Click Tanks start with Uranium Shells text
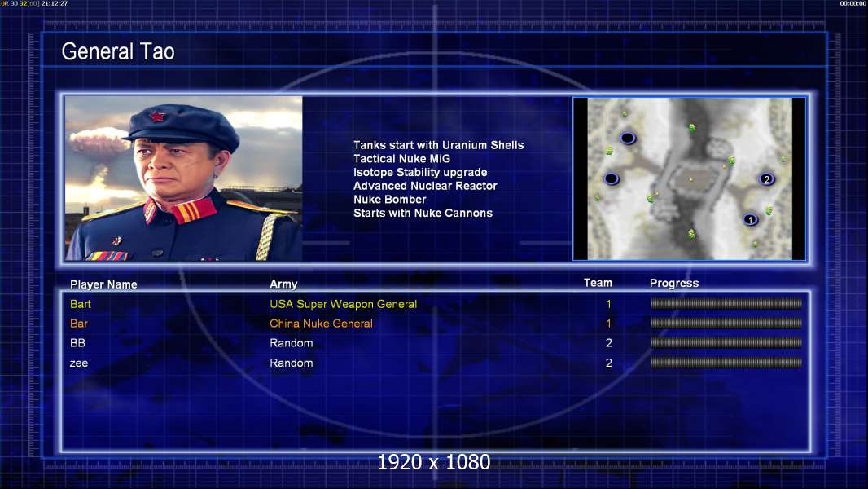 [438, 145]
